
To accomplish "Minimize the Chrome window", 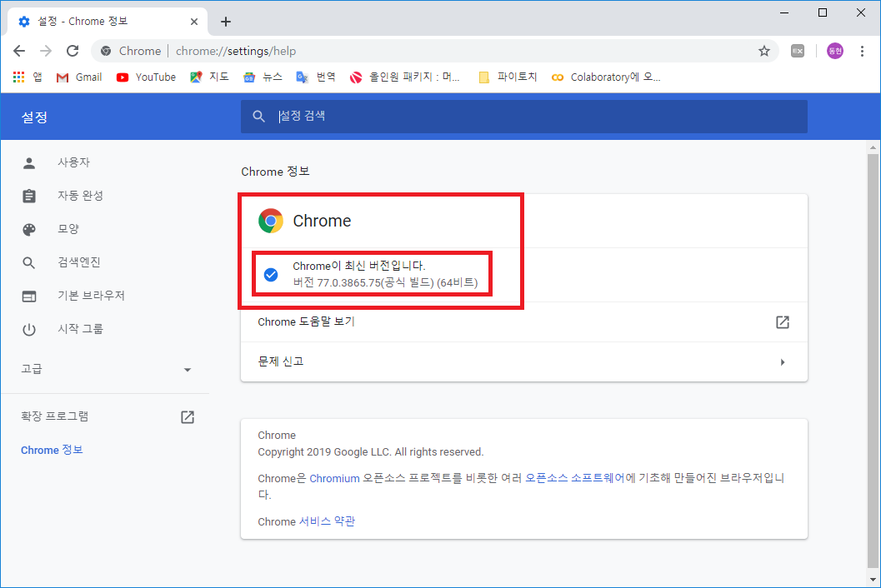I will pyautogui.click(x=784, y=12).
